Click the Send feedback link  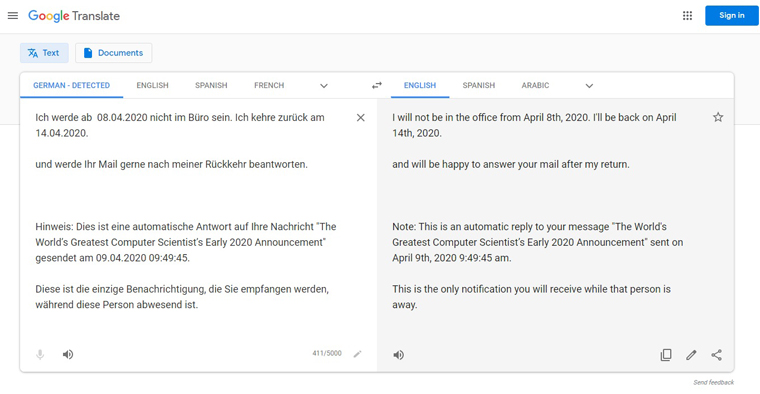tap(713, 382)
